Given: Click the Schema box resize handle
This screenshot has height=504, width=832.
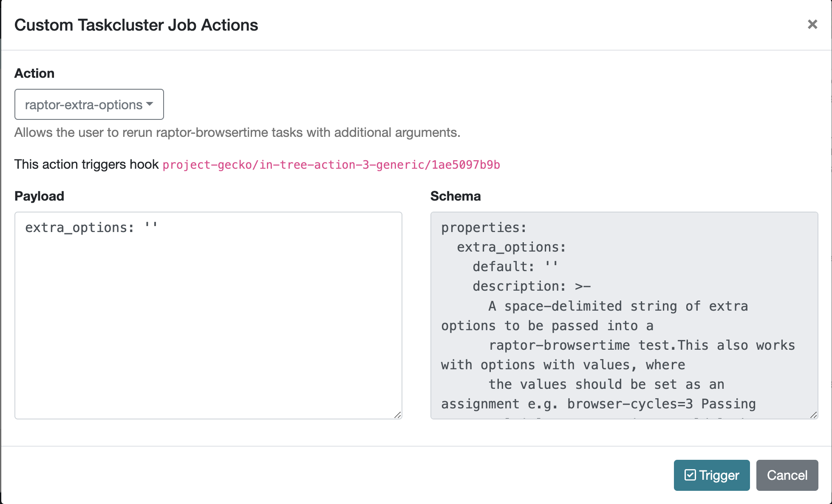Looking at the screenshot, I should (x=813, y=415).
